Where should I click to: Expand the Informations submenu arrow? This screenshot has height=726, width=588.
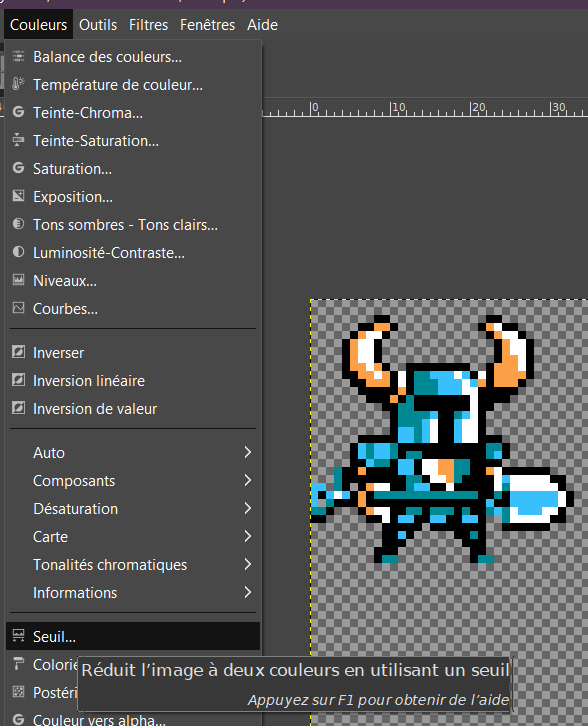(248, 592)
